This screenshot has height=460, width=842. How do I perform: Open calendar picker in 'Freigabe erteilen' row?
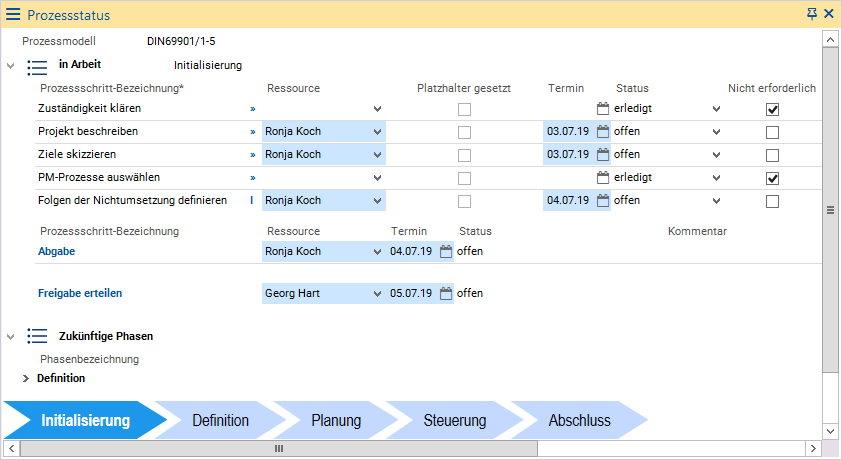446,293
